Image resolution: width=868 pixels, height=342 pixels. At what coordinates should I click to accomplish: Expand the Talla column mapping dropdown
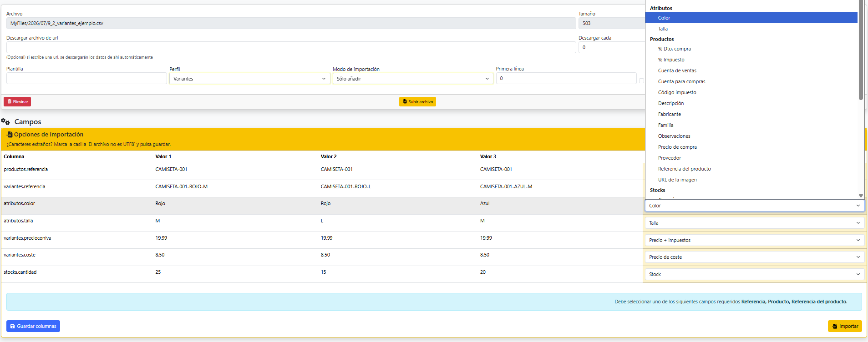coord(755,223)
